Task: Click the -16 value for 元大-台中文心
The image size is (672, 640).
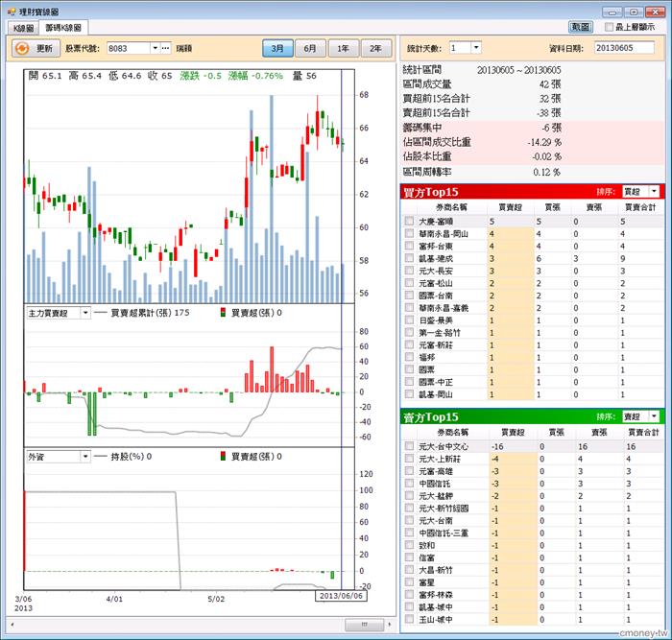Action: 497,447
